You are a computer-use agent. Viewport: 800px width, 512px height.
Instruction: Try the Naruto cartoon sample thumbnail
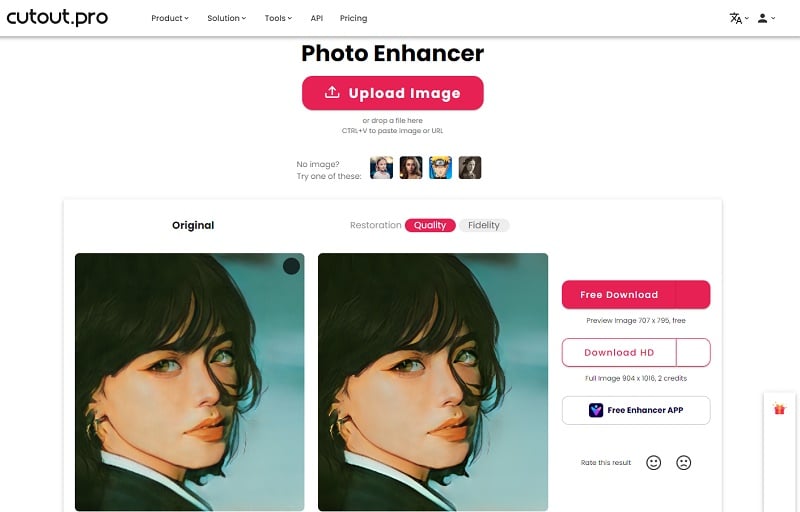(440, 167)
